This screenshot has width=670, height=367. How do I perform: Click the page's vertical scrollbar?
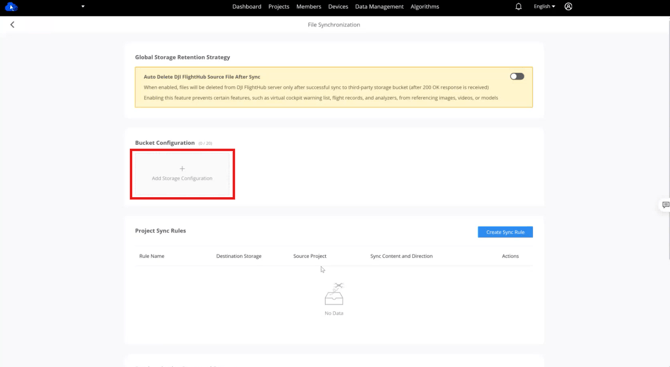coord(668,137)
